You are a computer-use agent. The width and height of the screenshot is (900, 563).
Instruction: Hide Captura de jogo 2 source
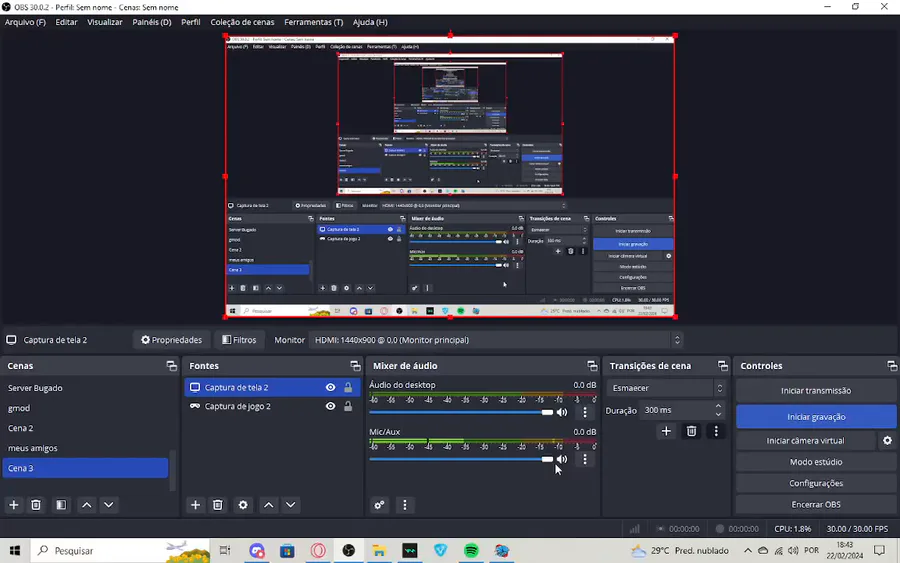point(331,406)
